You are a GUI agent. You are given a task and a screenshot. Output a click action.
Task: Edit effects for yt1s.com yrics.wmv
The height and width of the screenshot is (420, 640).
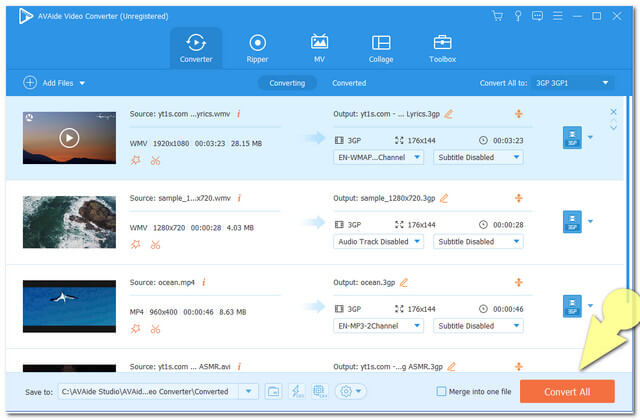pos(136,160)
